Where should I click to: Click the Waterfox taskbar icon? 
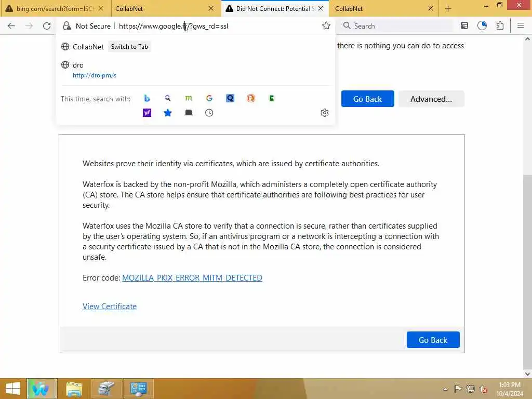click(x=41, y=389)
